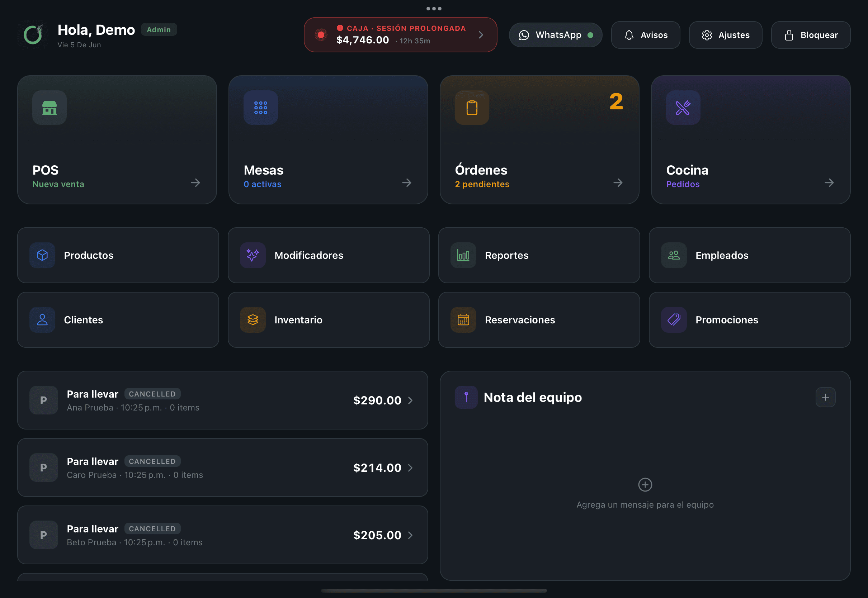Click the pin icon beside Nota del equipo
This screenshot has width=868, height=598.
pyautogui.click(x=466, y=397)
